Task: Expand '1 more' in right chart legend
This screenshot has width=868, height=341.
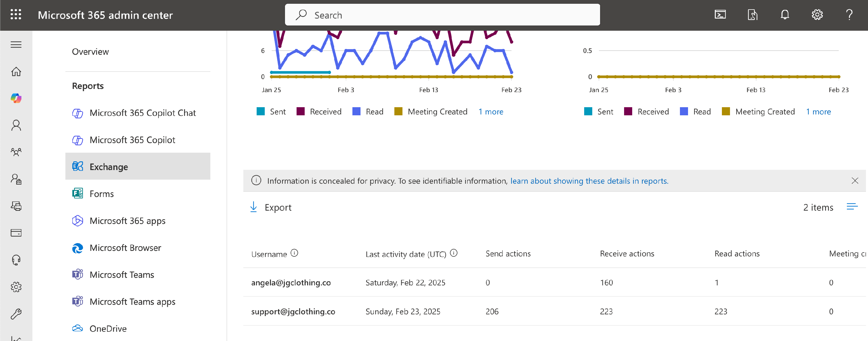Action: pyautogui.click(x=818, y=112)
